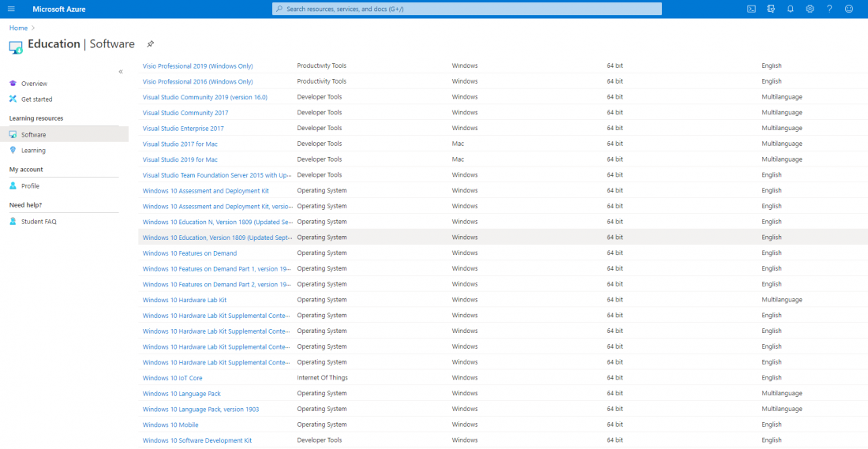Collapse the sidebar with the double chevron
The image size is (868, 449).
click(121, 72)
